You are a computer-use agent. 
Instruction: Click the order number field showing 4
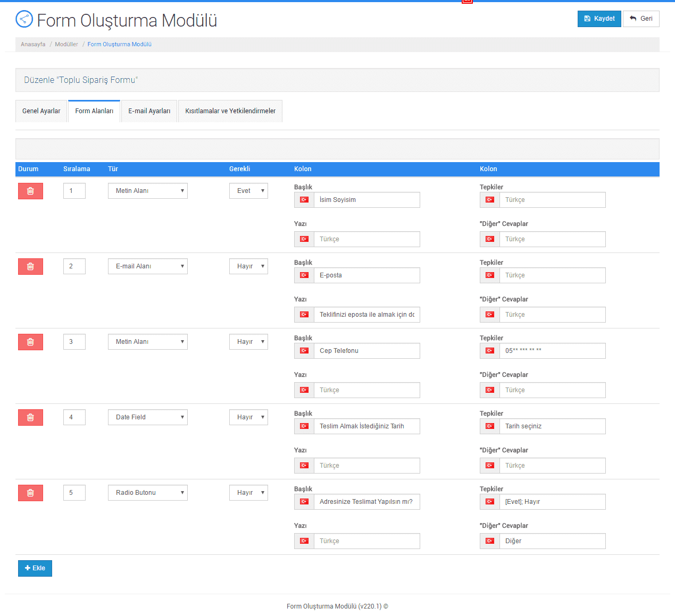click(x=74, y=417)
